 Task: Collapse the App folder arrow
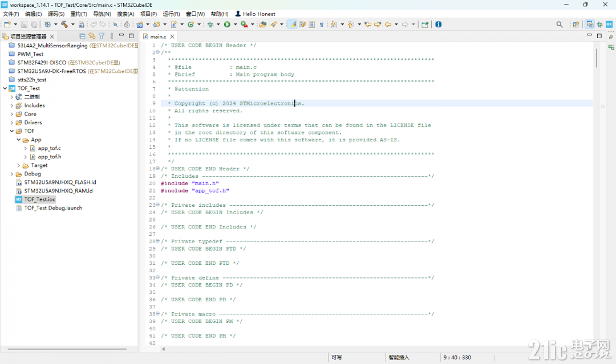18,140
